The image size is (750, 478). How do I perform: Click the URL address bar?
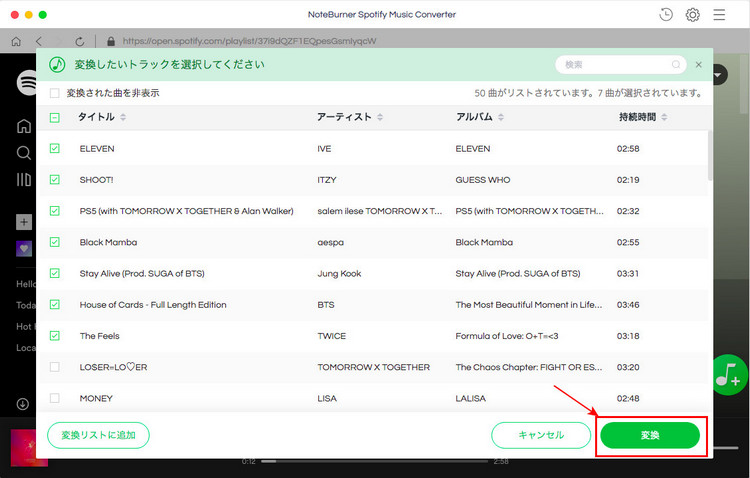coord(249,42)
